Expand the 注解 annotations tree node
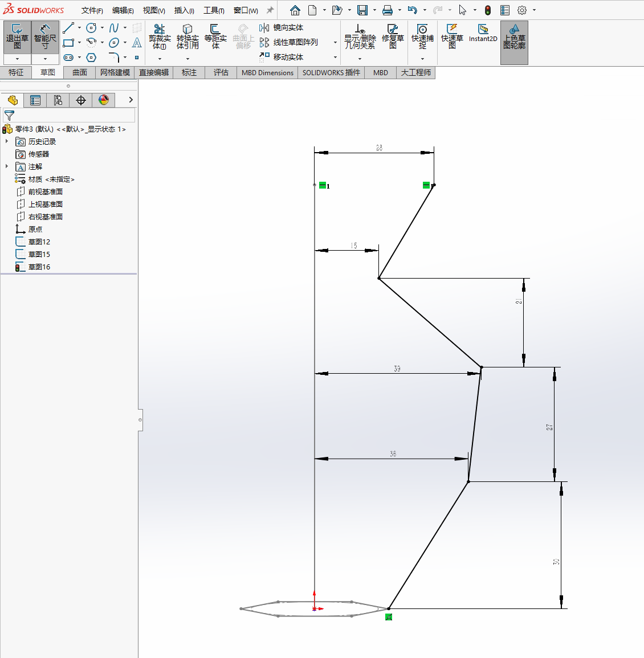 (7, 166)
